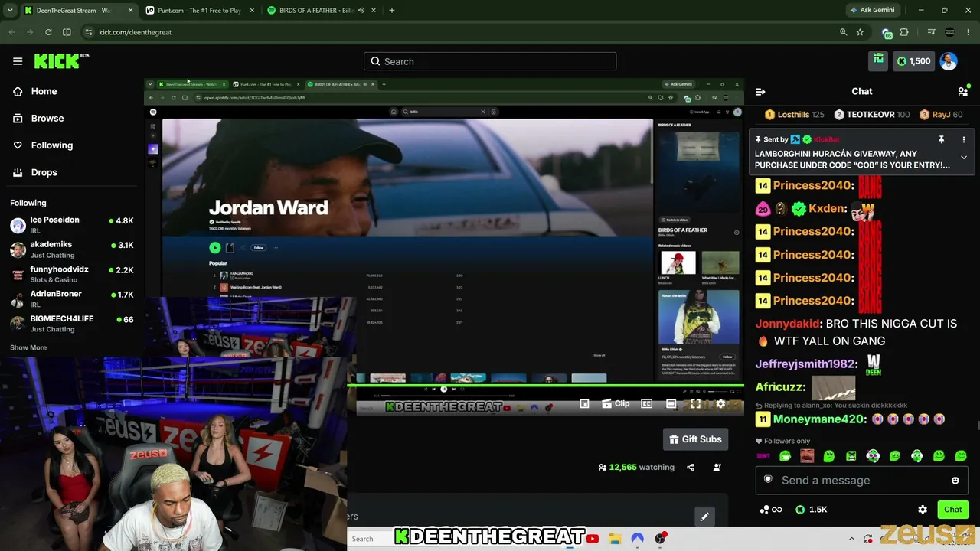This screenshot has width=980, height=551.
Task: Click the follow user icon near share
Action: (x=717, y=467)
